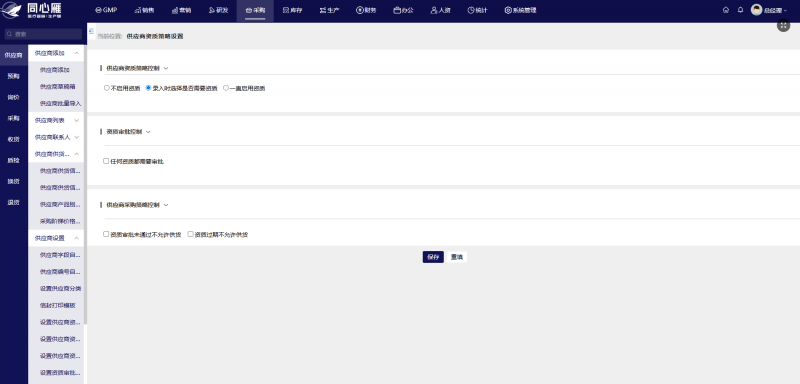Select 询价 in the left navigation

(13, 97)
